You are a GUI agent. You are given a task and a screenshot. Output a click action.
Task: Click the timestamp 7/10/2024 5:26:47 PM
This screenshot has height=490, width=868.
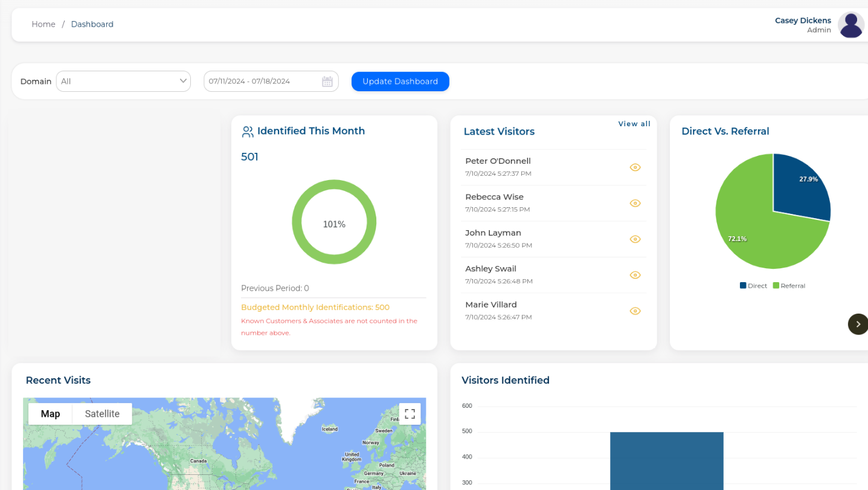(498, 317)
